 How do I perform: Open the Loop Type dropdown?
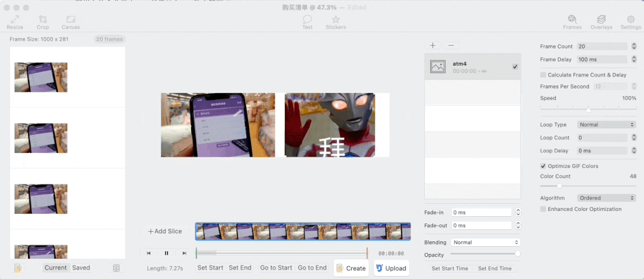(x=606, y=124)
